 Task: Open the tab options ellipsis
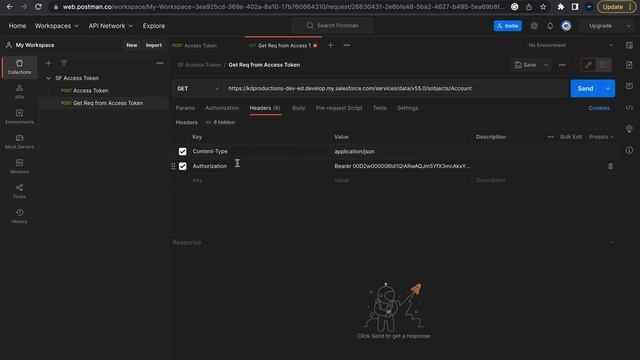click(347, 45)
